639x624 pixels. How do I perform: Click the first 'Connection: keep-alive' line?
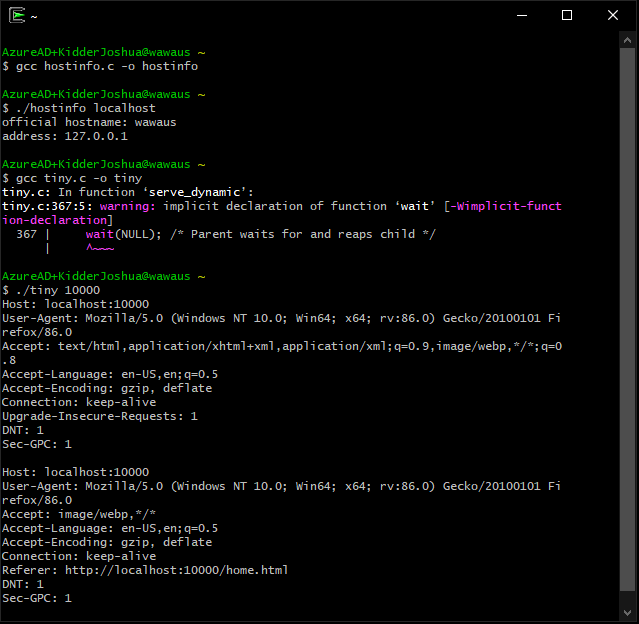coord(79,402)
